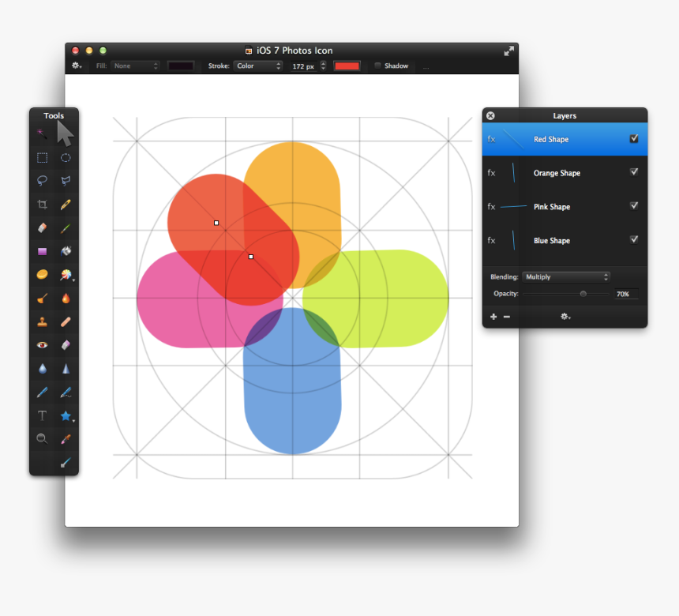The width and height of the screenshot is (679, 616).
Task: Open the Layers panel gear menu
Action: pyautogui.click(x=565, y=317)
